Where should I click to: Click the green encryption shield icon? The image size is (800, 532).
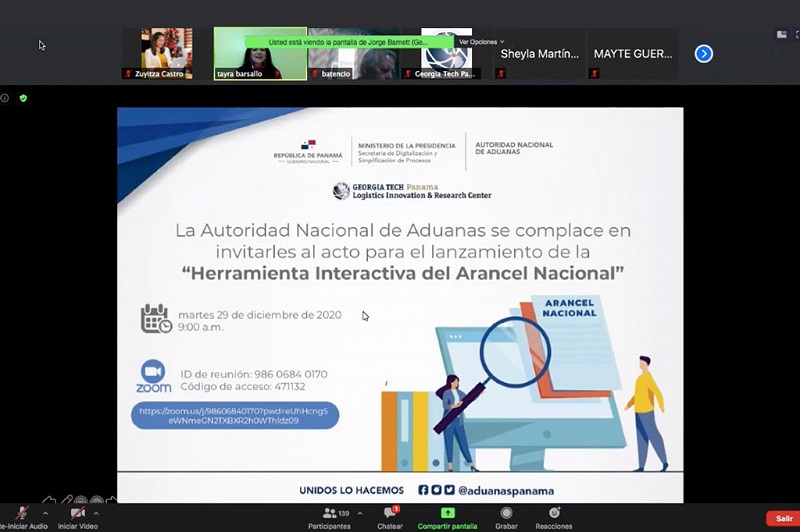click(x=23, y=98)
